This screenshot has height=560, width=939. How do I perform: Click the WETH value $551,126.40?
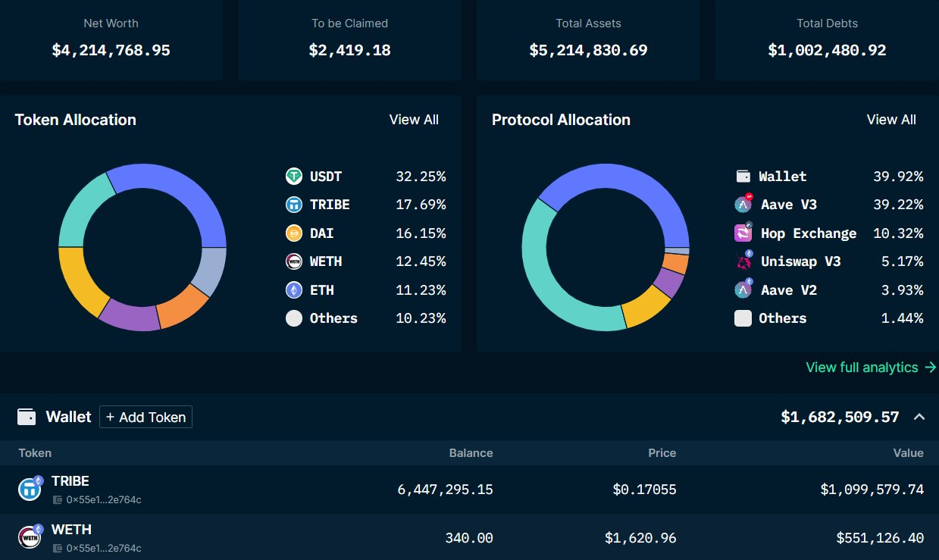[x=880, y=538]
